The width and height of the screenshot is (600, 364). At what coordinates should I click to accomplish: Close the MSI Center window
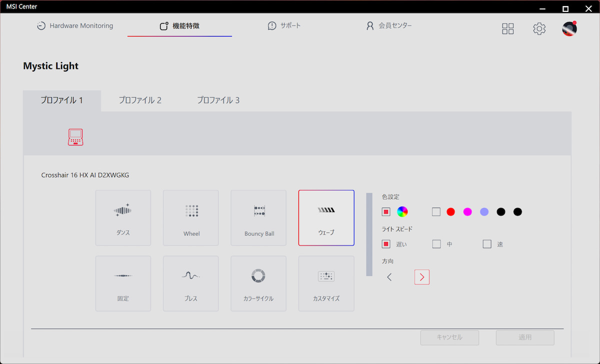[x=588, y=8]
